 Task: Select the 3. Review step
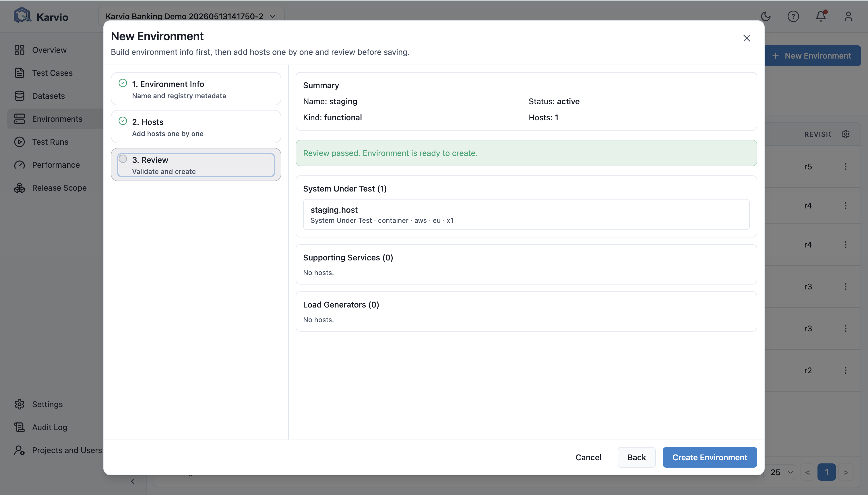point(196,165)
